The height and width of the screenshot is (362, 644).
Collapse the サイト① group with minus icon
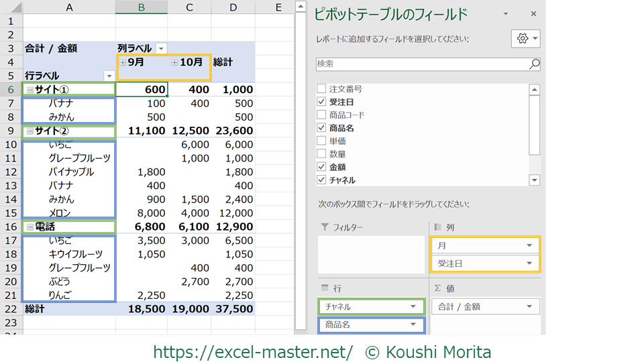(x=30, y=90)
